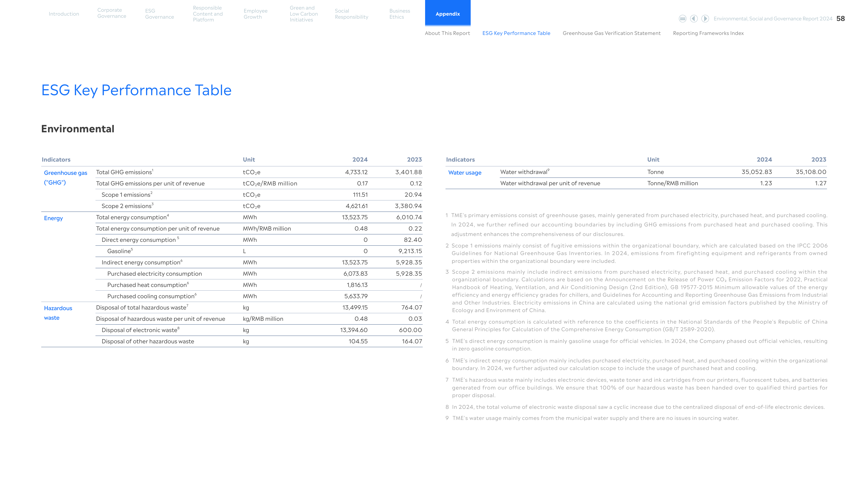Click the page number 58
The height and width of the screenshot is (488, 868).
[841, 18]
